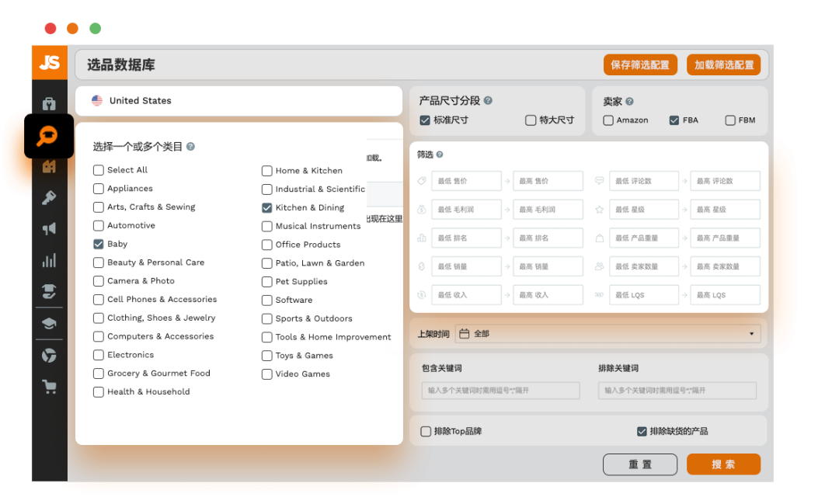Click the 选品数据库 page title
This screenshot has width=839, height=504.
(x=121, y=64)
